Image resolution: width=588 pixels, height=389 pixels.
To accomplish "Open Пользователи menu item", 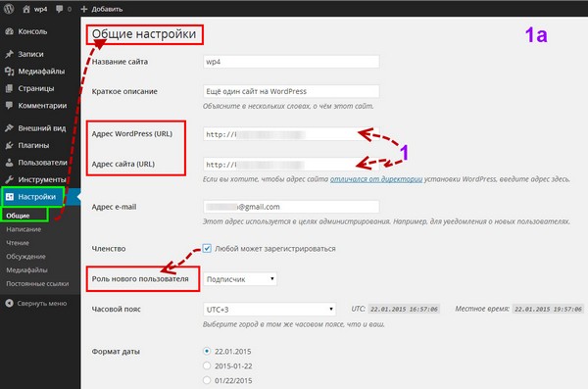I will [42, 163].
